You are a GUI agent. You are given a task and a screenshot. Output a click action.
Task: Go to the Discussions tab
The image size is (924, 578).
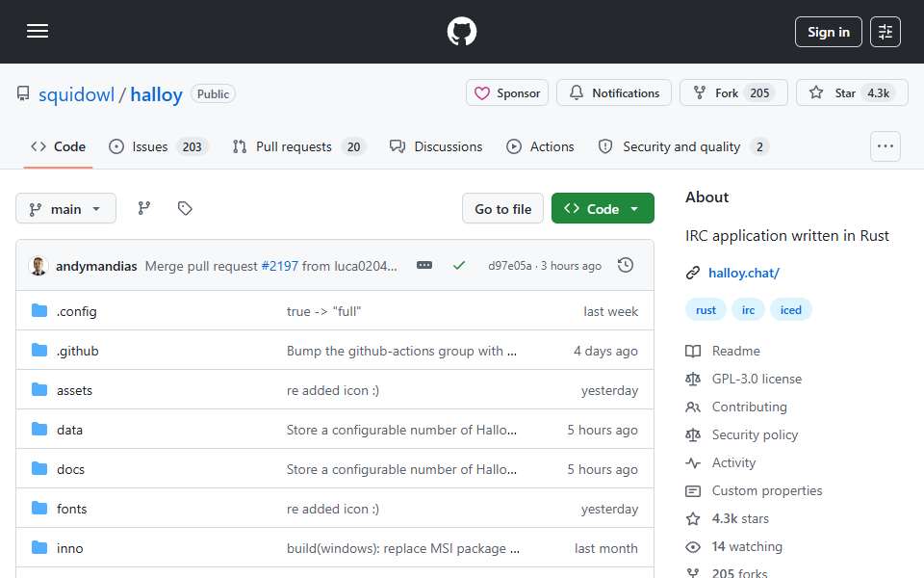[436, 146]
